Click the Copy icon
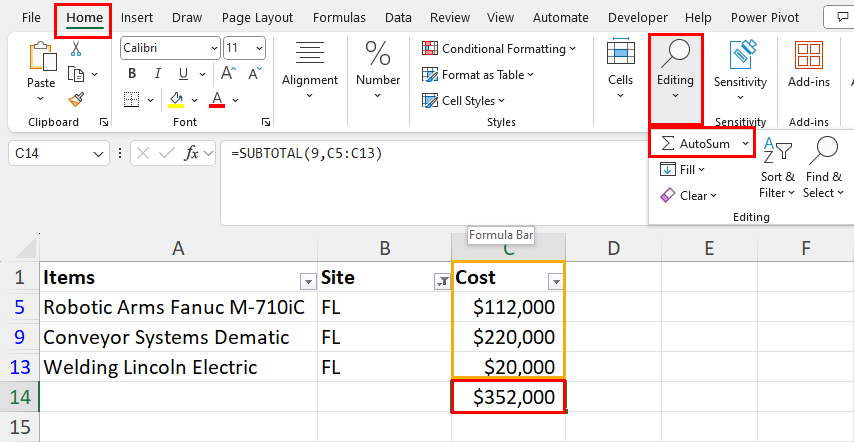Viewport: 854px width, 442px height. pyautogui.click(x=76, y=73)
